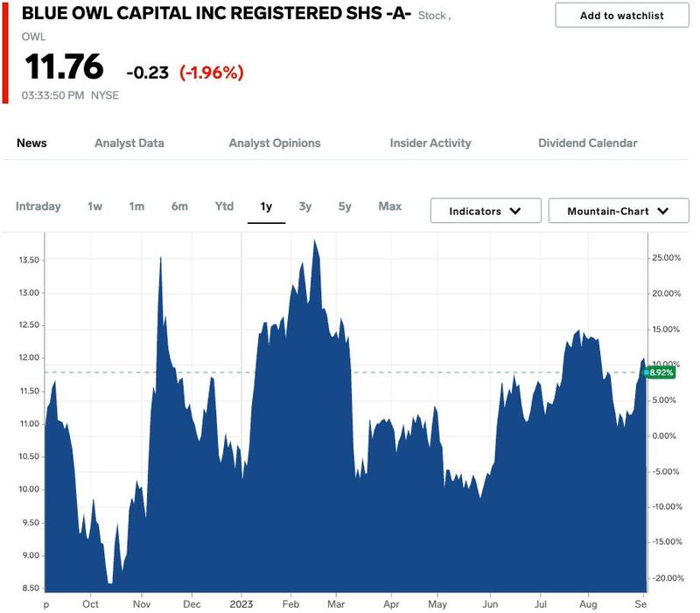Screen dimensions: 700x613
Task: View the Insider Activity tab
Action: (x=430, y=143)
